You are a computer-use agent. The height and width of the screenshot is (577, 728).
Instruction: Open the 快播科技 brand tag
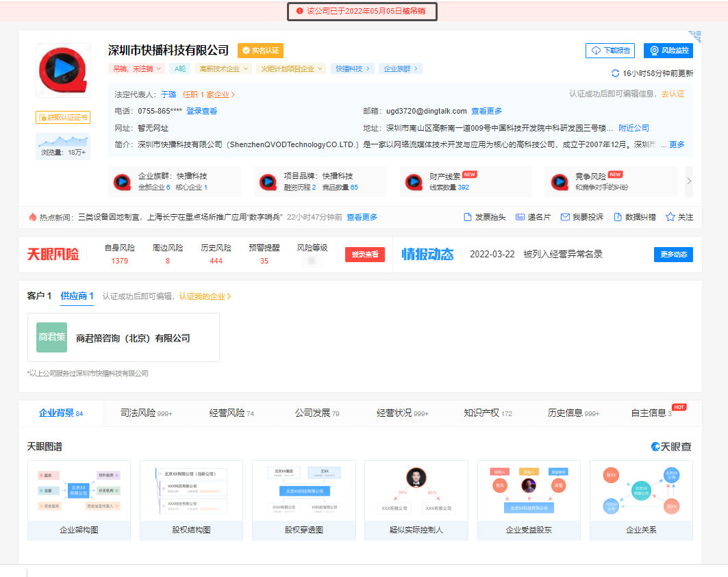(x=353, y=68)
